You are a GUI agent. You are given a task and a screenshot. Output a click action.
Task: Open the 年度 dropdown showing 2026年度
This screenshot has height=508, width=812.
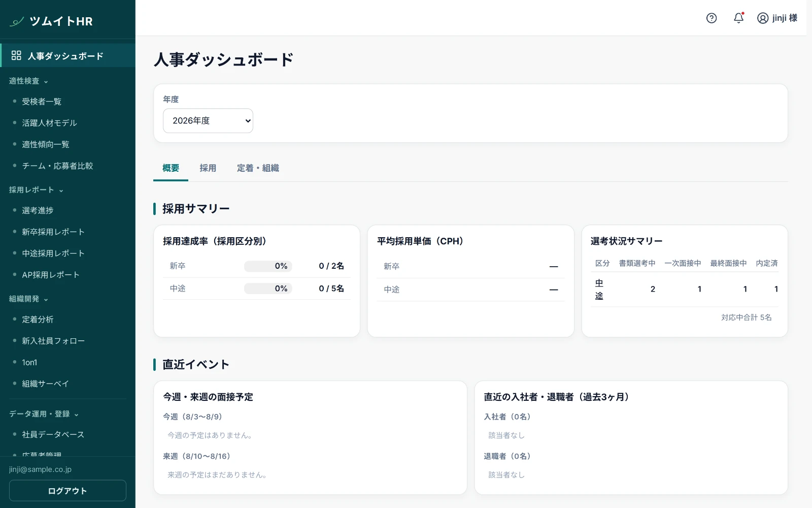click(x=208, y=121)
